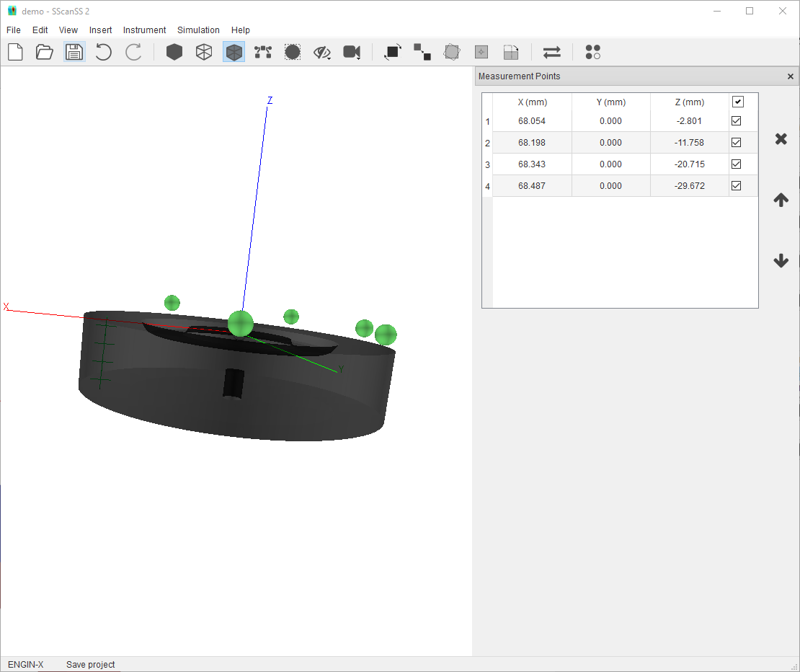Viewport: 800px width, 672px height.
Task: Open the Help menu
Action: pyautogui.click(x=240, y=30)
